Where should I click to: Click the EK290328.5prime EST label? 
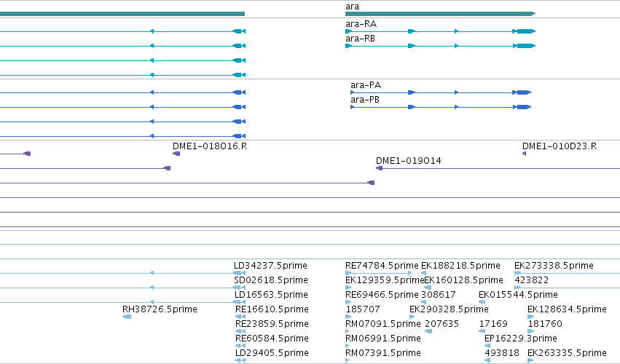[449, 309]
